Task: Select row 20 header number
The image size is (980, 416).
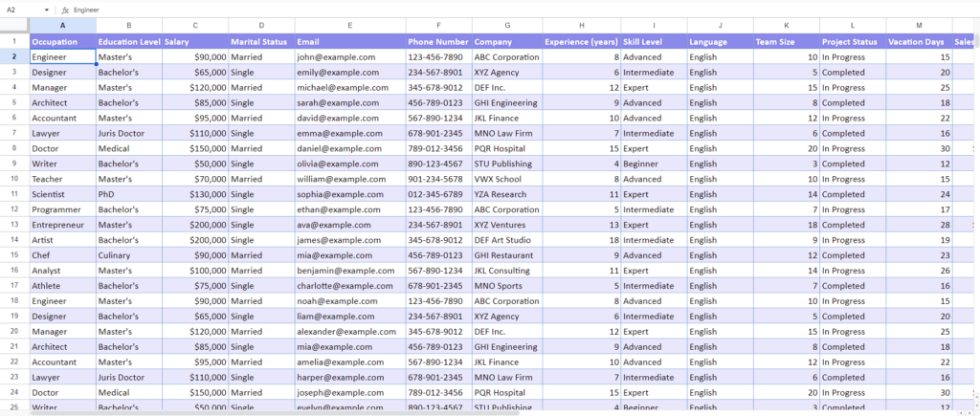Action: click(14, 332)
